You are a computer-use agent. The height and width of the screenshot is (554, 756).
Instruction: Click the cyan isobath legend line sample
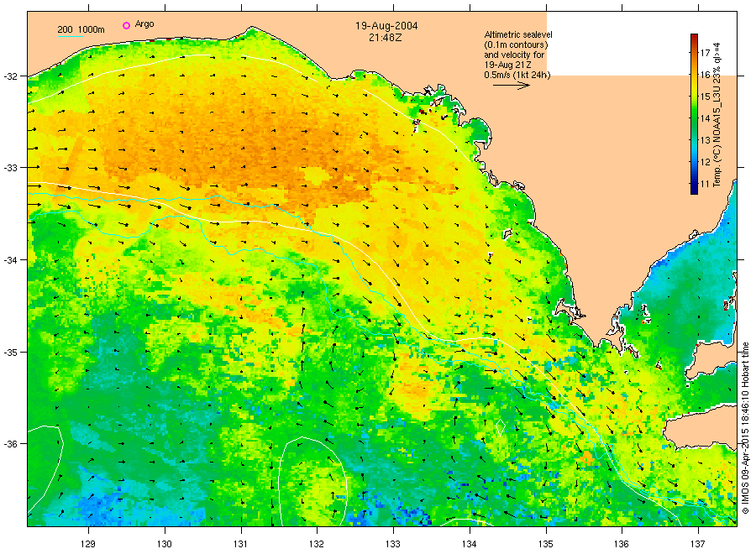click(71, 36)
